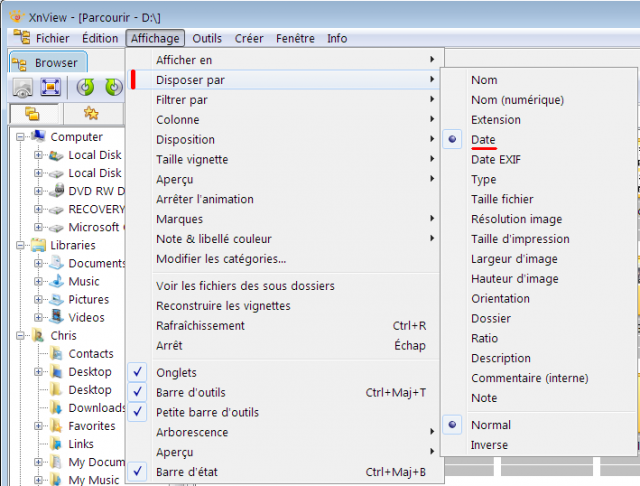Open the Filtrer par submenu

[x=284, y=100]
